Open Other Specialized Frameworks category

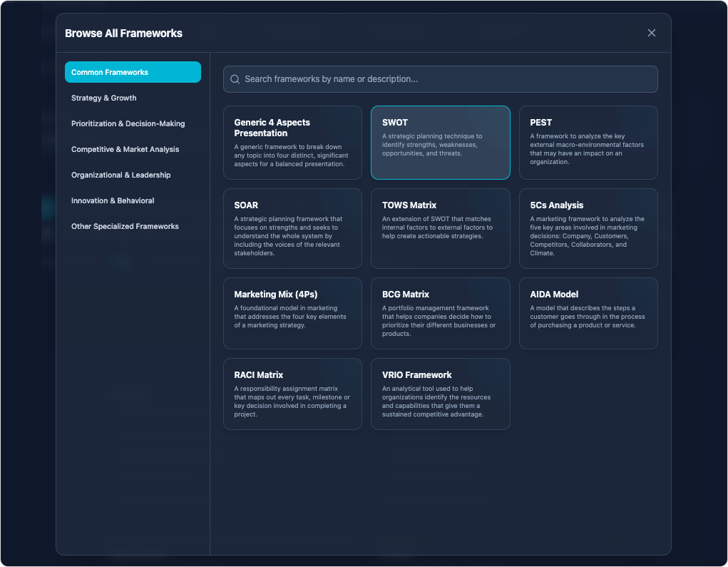125,226
